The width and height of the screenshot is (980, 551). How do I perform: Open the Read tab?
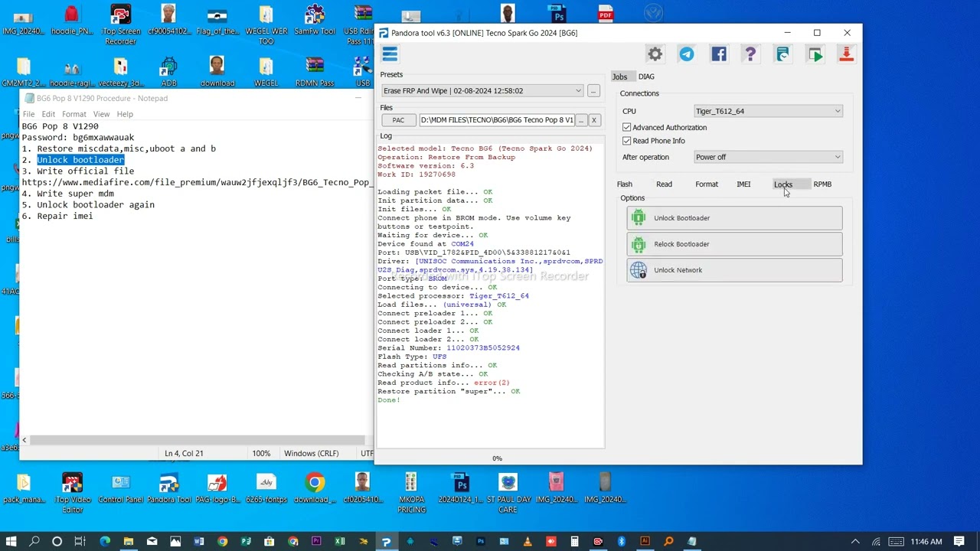pos(664,184)
